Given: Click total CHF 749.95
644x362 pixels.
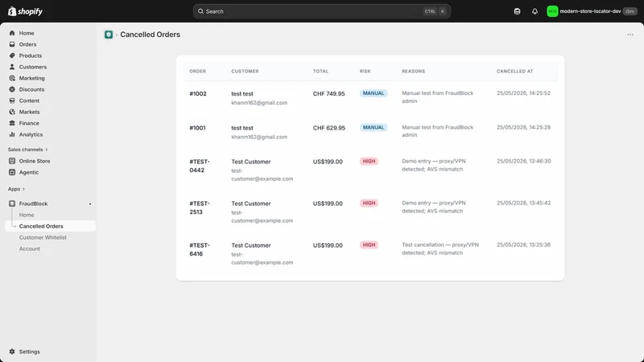Looking at the screenshot, I should (329, 94).
